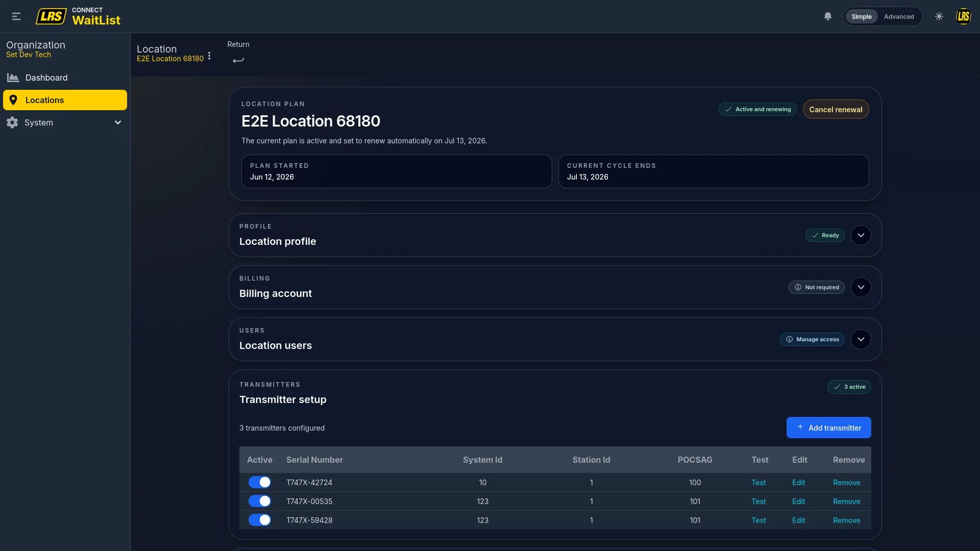Click POCSAG column header
The width and height of the screenshot is (980, 551).
coord(695,460)
